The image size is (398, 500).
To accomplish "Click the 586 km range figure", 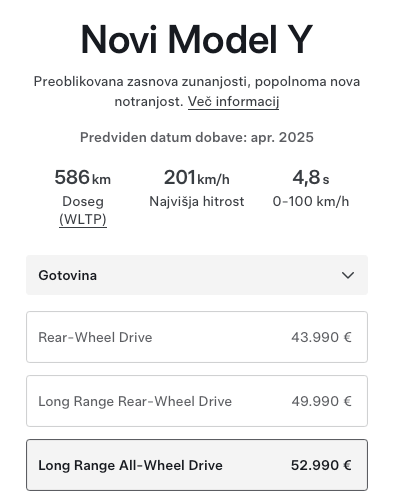I will pos(83,177).
